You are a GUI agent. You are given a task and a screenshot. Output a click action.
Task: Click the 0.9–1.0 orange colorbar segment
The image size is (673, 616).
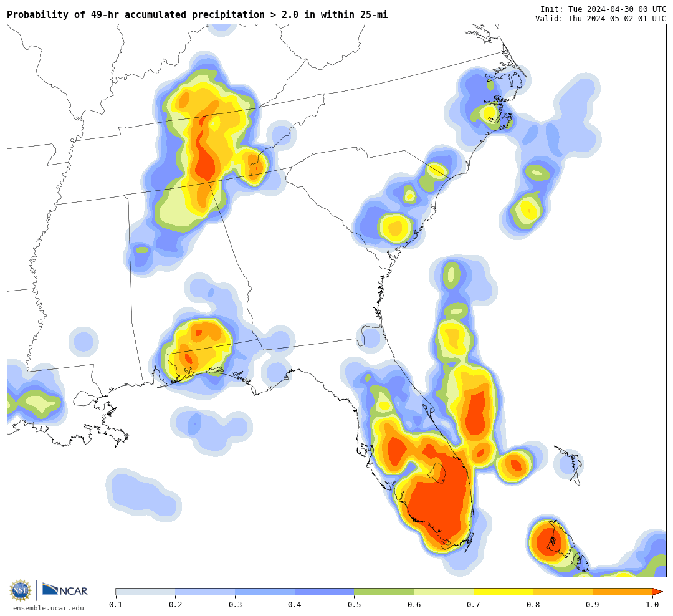coord(623,592)
